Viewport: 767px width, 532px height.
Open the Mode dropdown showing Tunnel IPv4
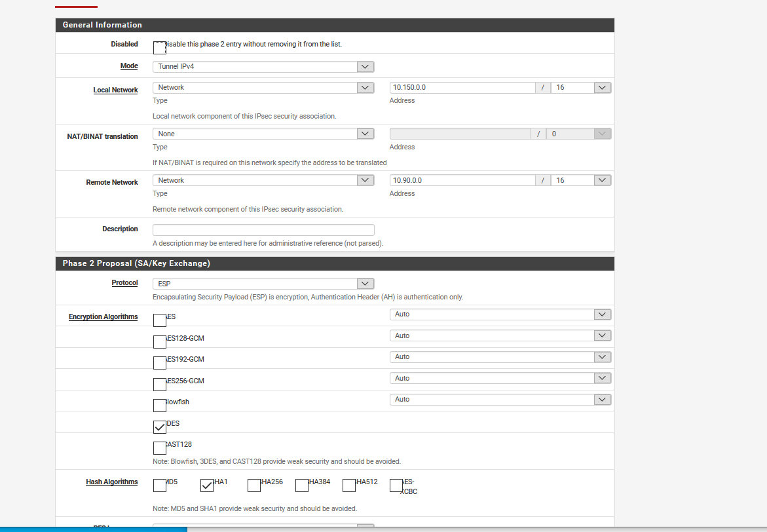coord(263,67)
